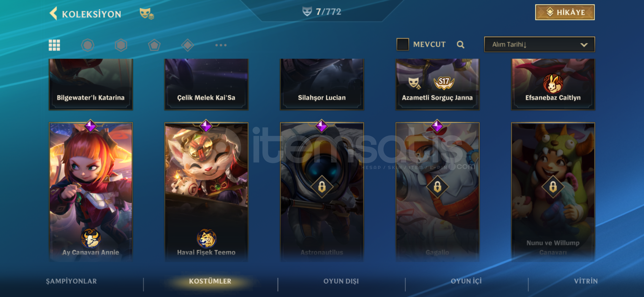The image size is (644, 297).
Task: Switch to the ŞAMPİYONLAR tab
Action: tap(71, 281)
